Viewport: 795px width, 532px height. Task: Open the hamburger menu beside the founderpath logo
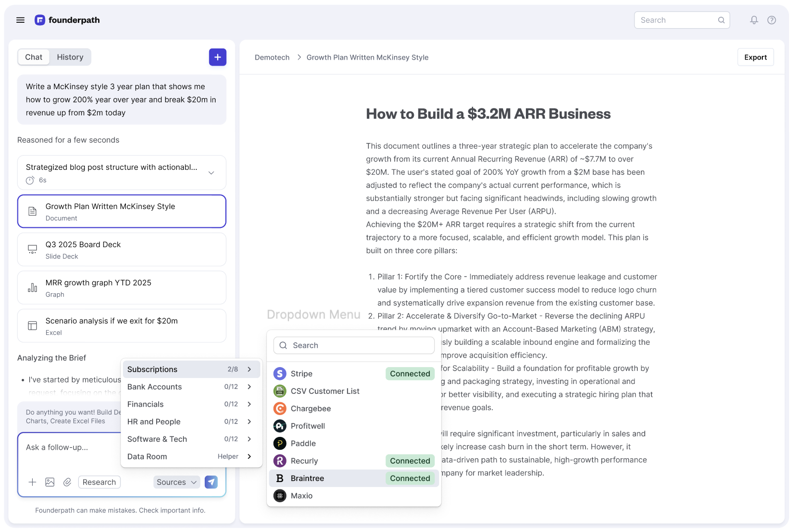click(x=20, y=20)
